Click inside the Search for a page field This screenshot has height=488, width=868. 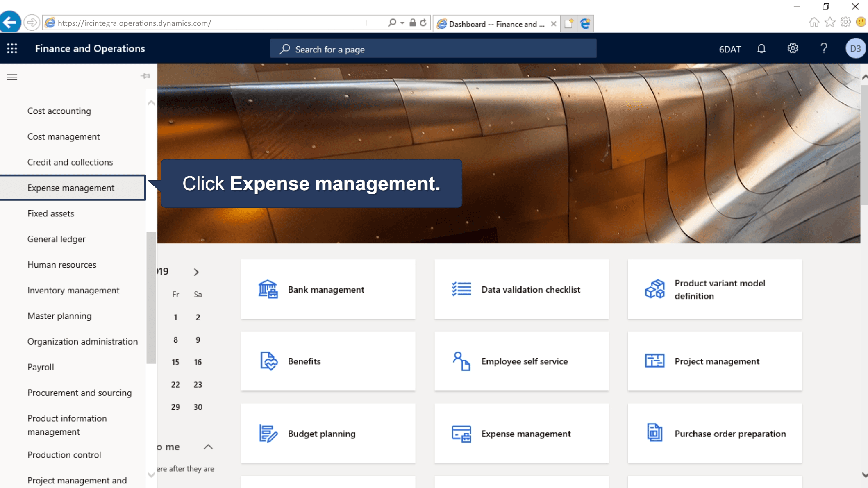433,49
